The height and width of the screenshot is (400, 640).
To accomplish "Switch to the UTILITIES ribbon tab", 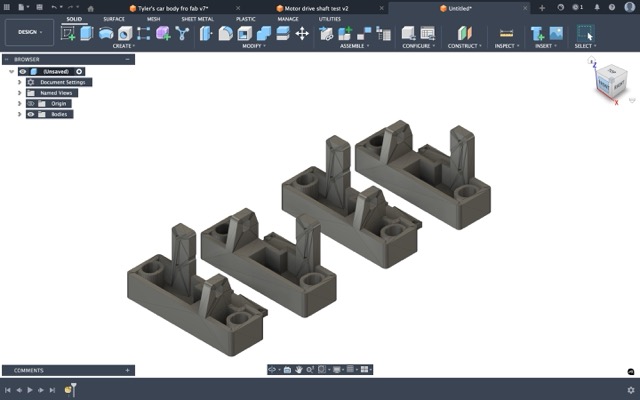I will [x=330, y=19].
